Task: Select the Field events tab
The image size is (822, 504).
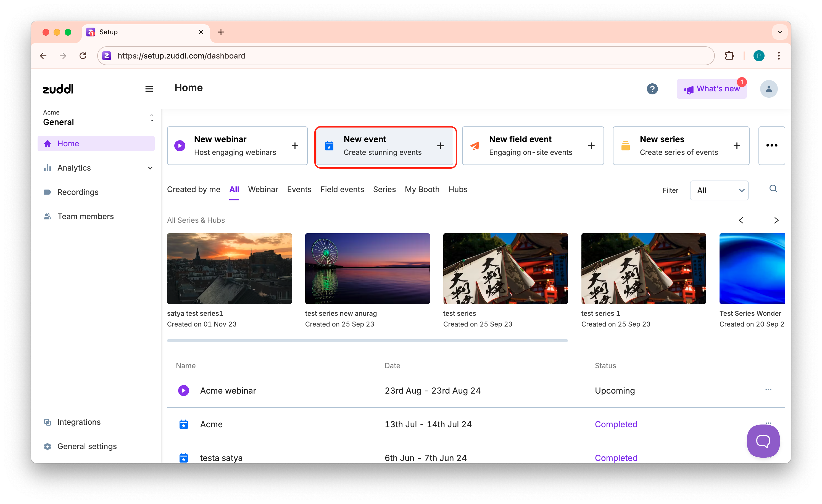Action: click(x=342, y=189)
